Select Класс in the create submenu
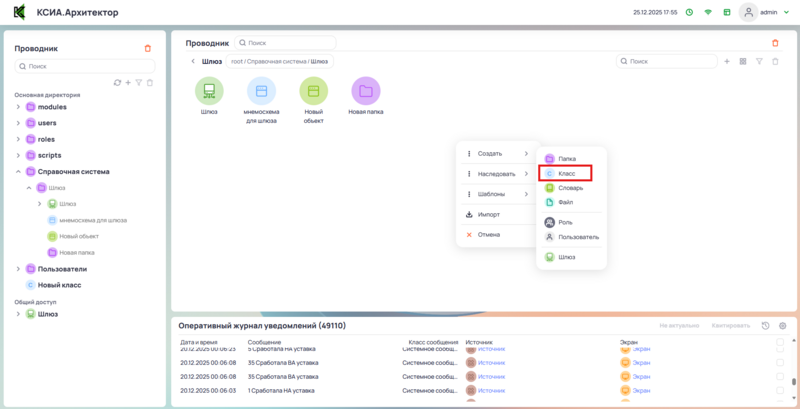 pyautogui.click(x=566, y=173)
